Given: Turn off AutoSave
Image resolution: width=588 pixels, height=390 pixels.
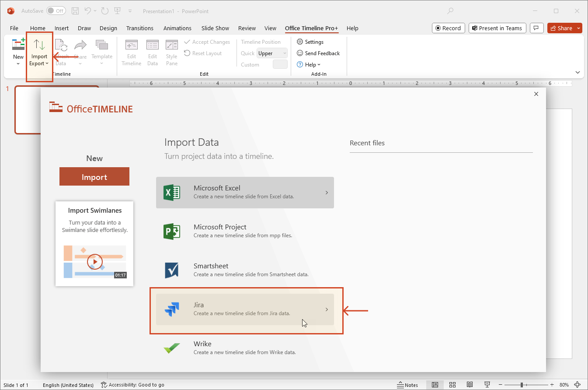Looking at the screenshot, I should click(x=56, y=11).
